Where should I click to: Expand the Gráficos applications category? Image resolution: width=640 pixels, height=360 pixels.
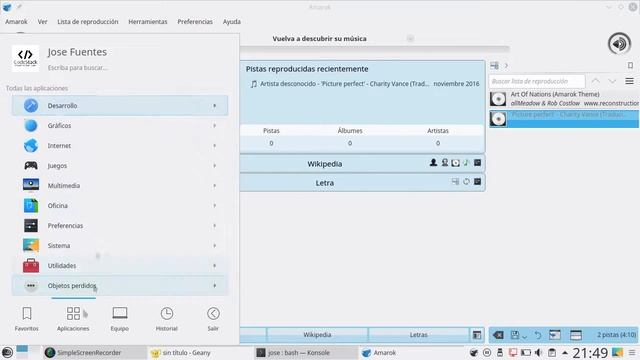pos(120,126)
